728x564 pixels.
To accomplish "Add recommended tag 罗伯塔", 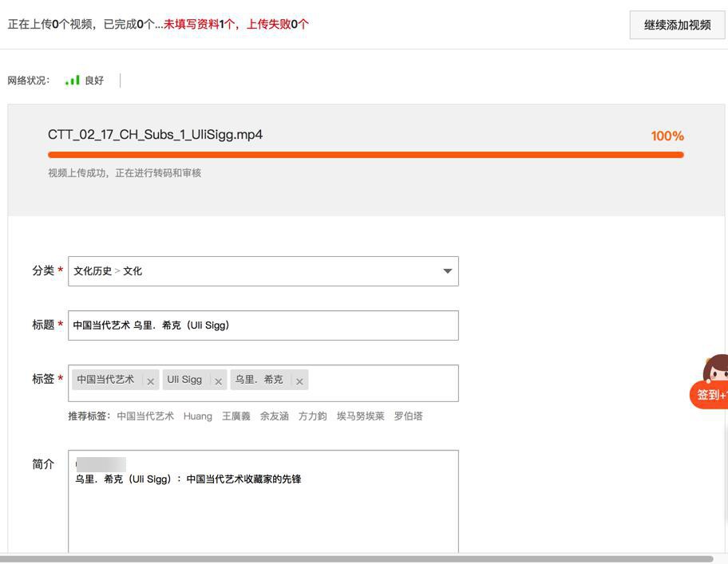I will (x=408, y=416).
